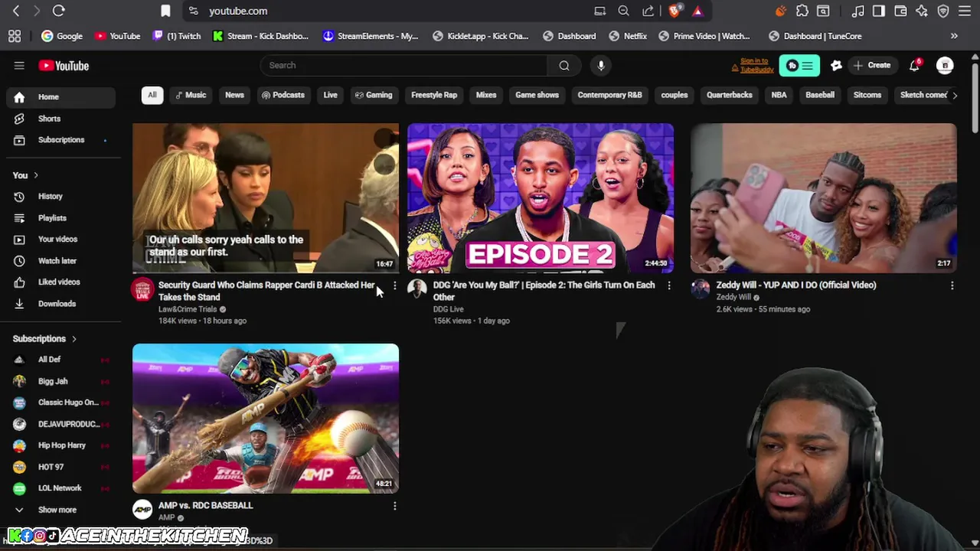The width and height of the screenshot is (980, 551).
Task: Open options menu for DDG Episode 2 video
Action: (668, 285)
